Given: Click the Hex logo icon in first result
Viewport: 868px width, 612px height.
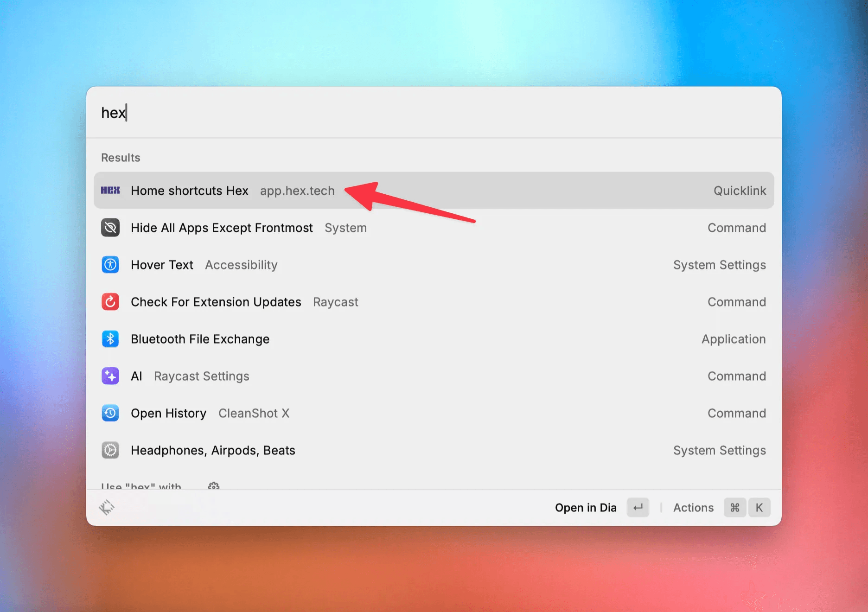Looking at the screenshot, I should tap(110, 191).
